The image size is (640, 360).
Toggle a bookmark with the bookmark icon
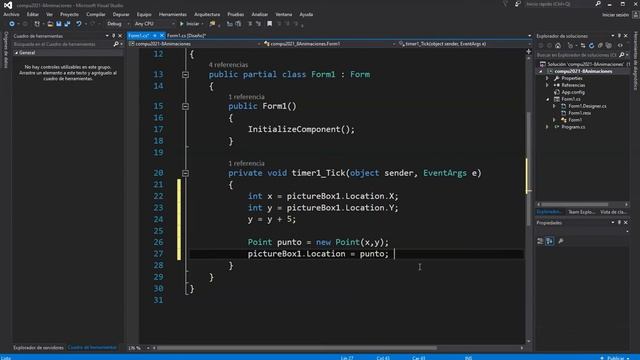click(269, 24)
